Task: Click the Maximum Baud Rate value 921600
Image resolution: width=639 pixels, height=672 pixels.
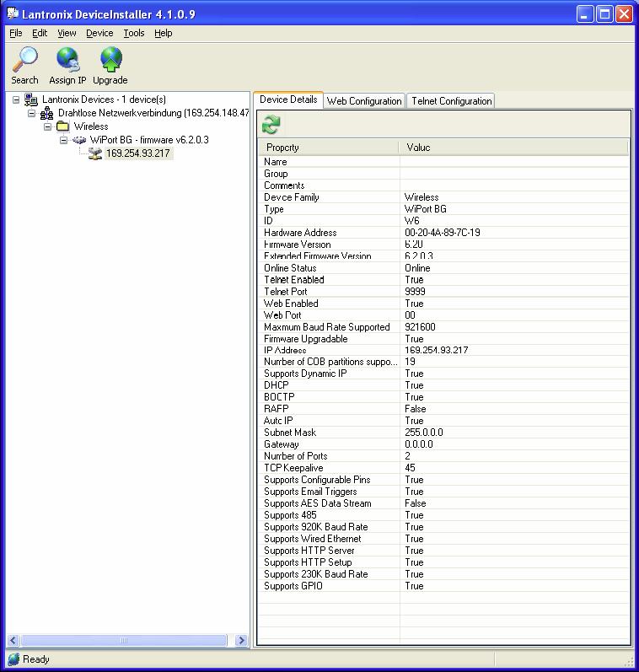Action: [420, 327]
